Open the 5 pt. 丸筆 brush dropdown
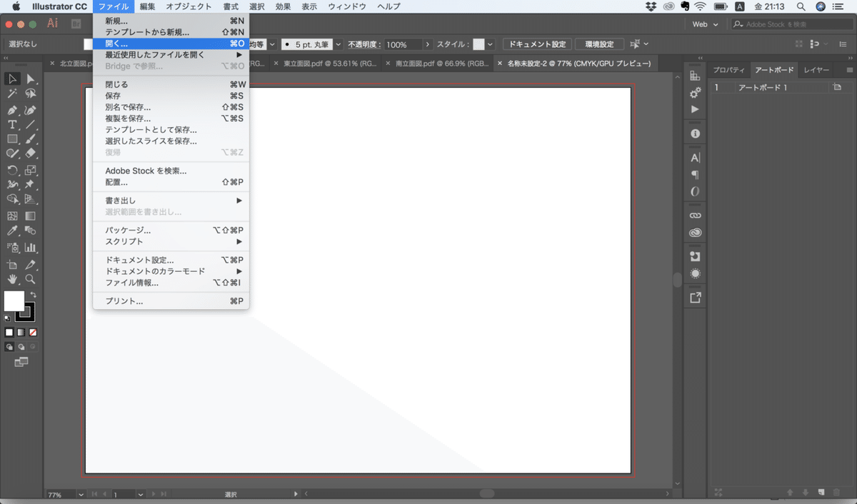Screen dimensions: 857x504 pyautogui.click(x=339, y=44)
